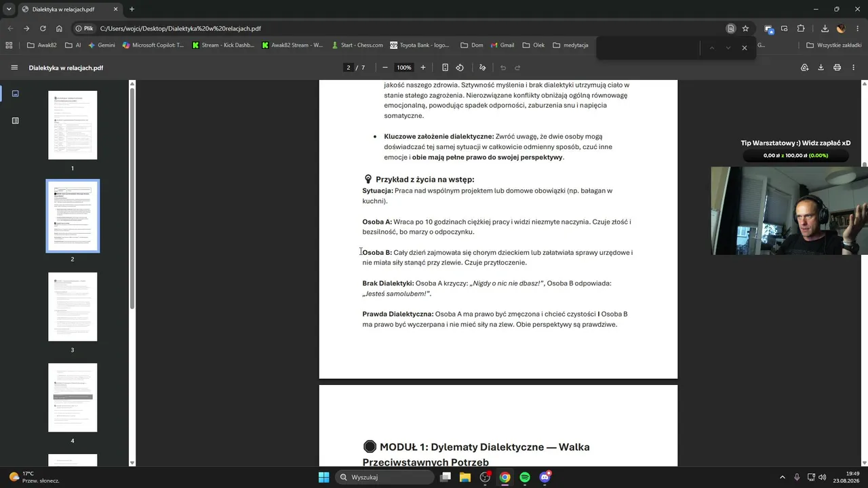868x488 pixels.
Task: Expand hidden system tray icons
Action: pyautogui.click(x=782, y=477)
